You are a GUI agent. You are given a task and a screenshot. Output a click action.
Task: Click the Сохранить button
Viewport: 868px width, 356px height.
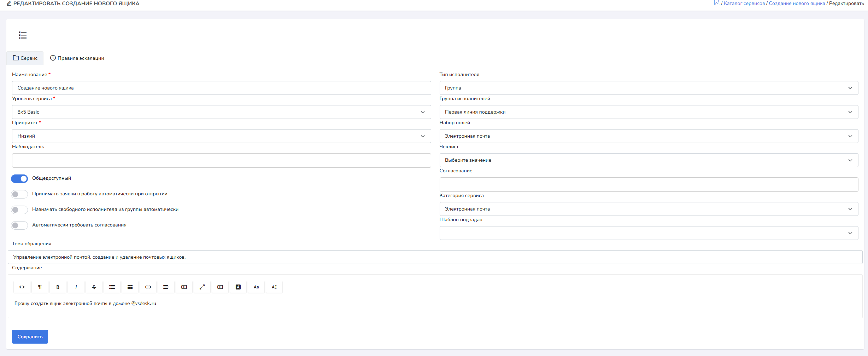[30, 337]
